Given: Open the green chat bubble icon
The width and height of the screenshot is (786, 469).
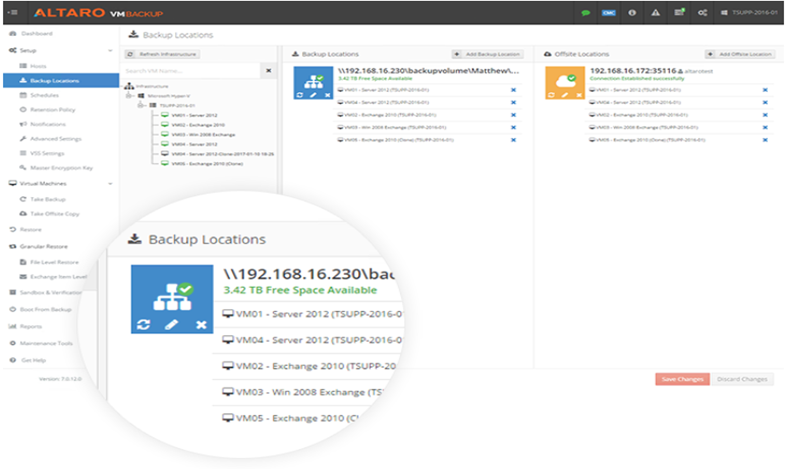Looking at the screenshot, I should click(x=585, y=13).
